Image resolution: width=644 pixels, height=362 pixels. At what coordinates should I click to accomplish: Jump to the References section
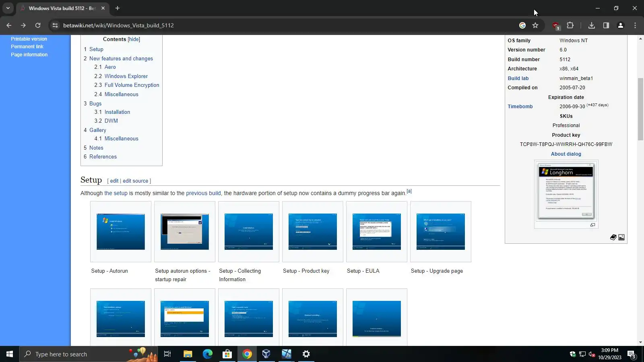(x=103, y=157)
